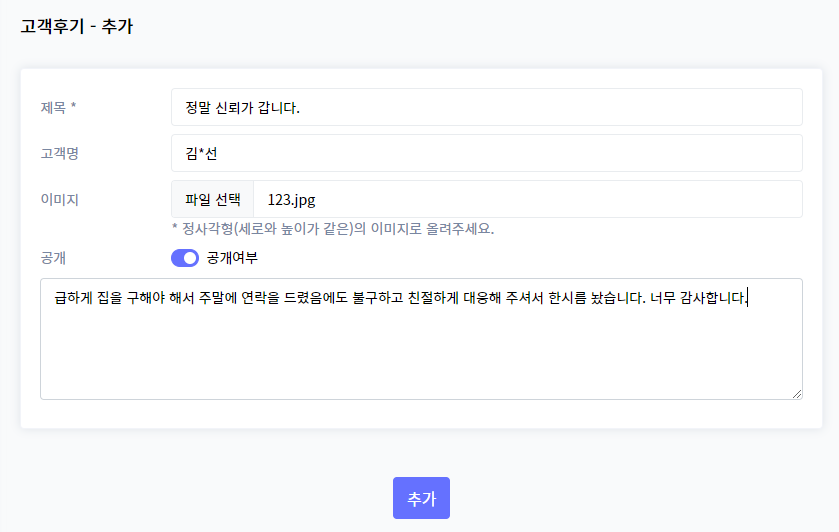Click the 이미지 field label
Viewport: 839px width, 532px height.
pos(59,200)
